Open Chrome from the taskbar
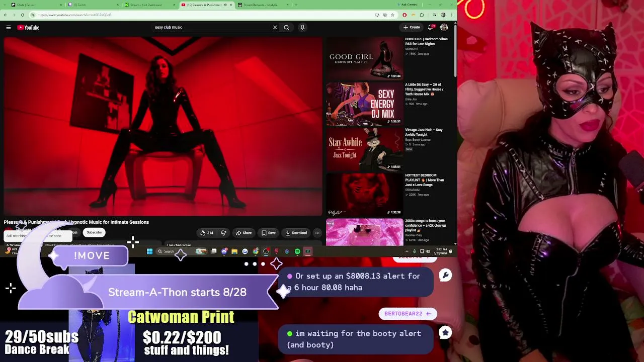 (x=256, y=251)
